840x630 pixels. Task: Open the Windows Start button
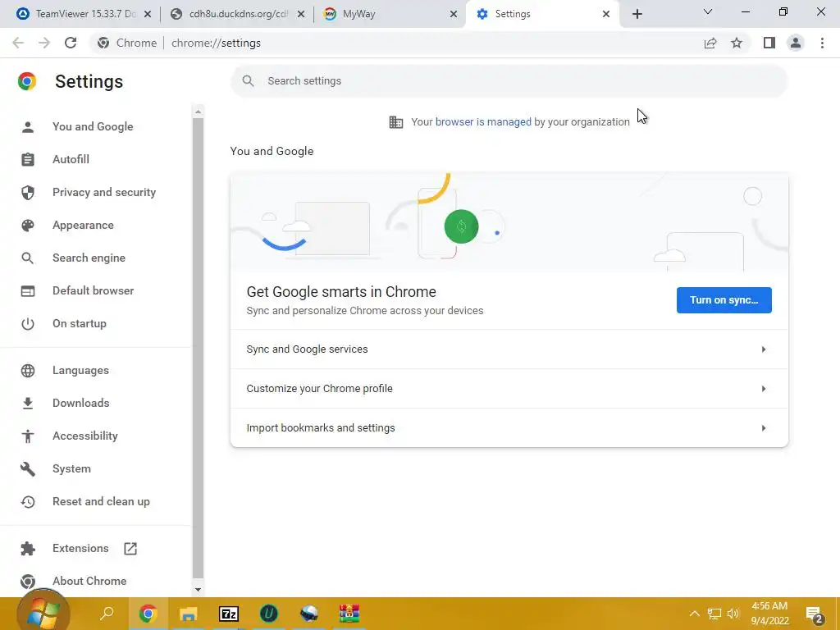point(43,614)
